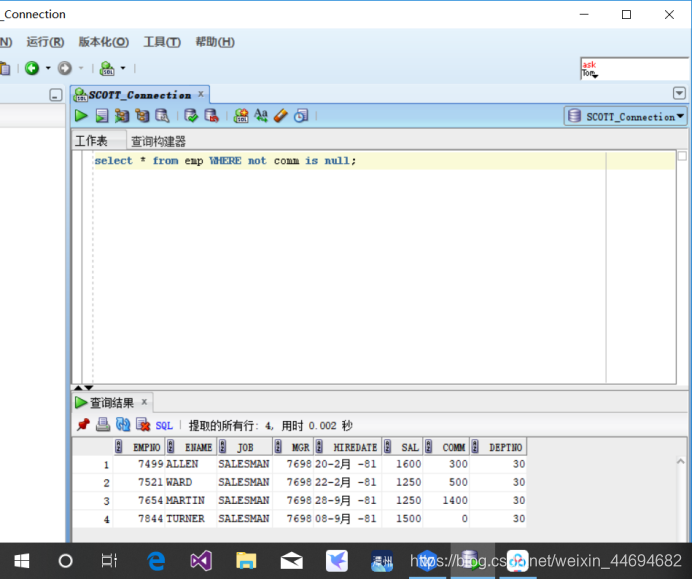Open the editor tab list dropdown arrow
The height and width of the screenshot is (580, 692).
[679, 93]
